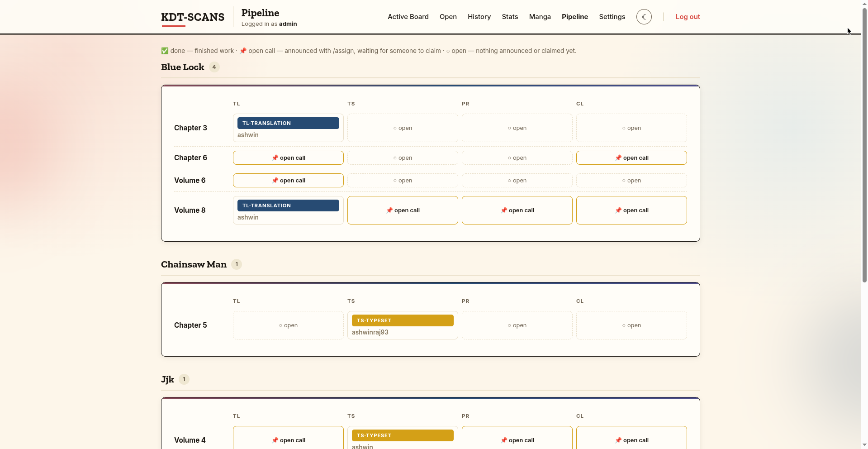
Task: Select Jjk Volume 4 CL open call
Action: point(631,438)
